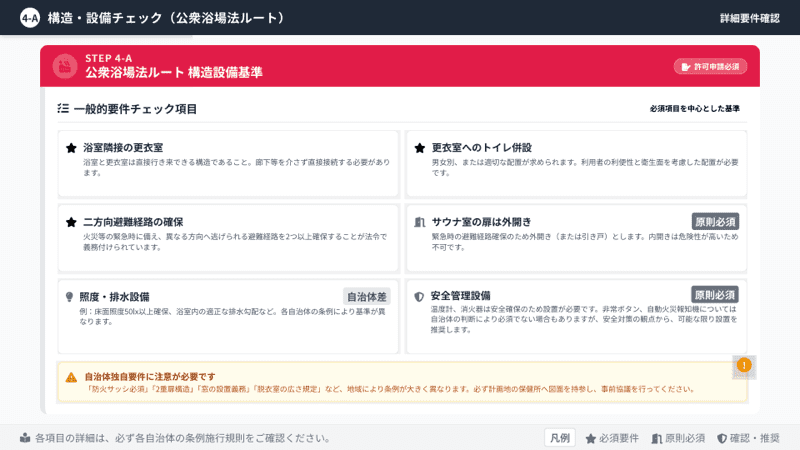Click the door icon next to 原則必須 legend
The width and height of the screenshot is (800, 450).
tap(657, 438)
